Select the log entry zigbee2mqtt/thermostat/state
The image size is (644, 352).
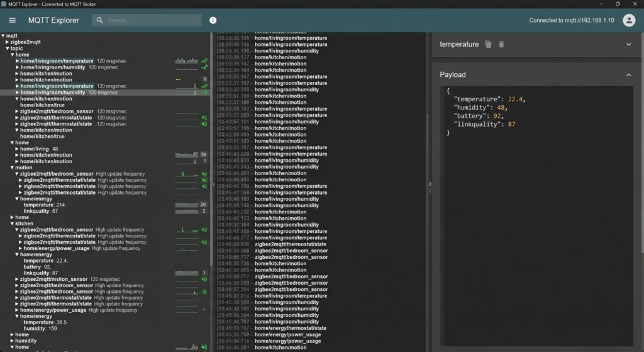(291, 244)
